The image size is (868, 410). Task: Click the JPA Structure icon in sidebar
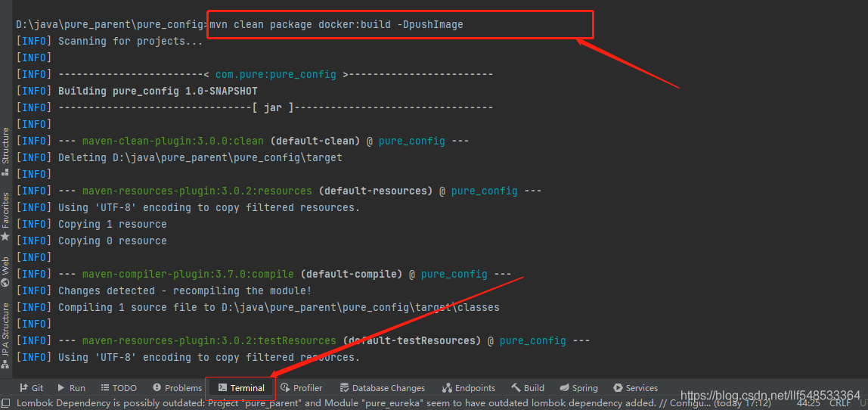[x=5, y=365]
